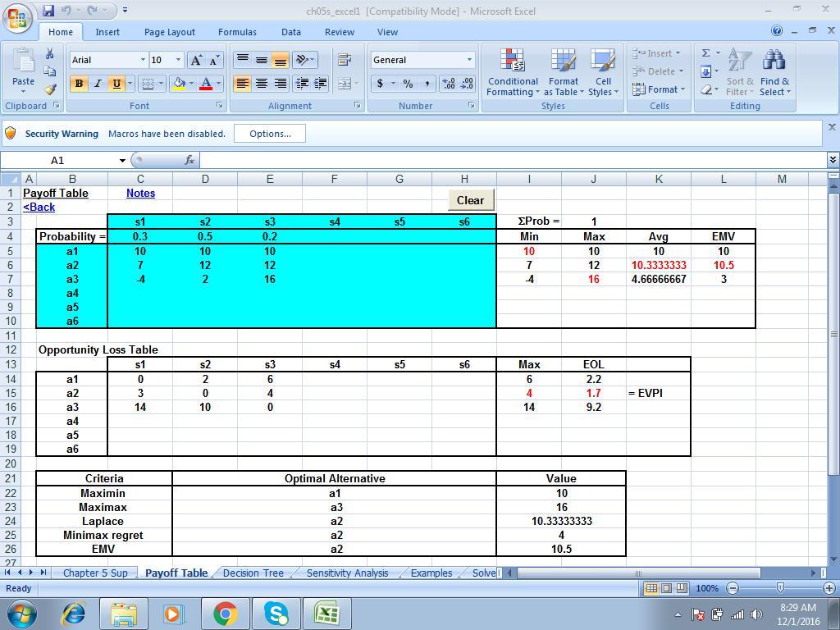Screen dimensions: 840x630
Task: Switch to Decision Tree sheet tab
Action: tap(253, 573)
